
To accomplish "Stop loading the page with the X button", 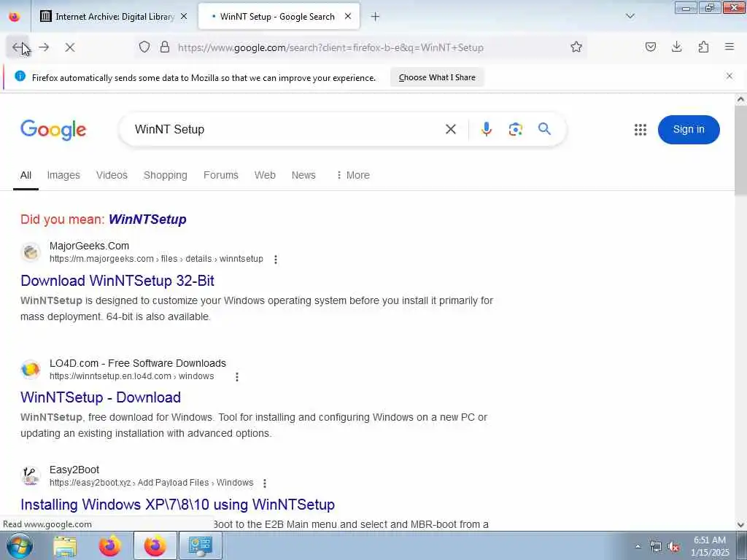I will pos(70,47).
